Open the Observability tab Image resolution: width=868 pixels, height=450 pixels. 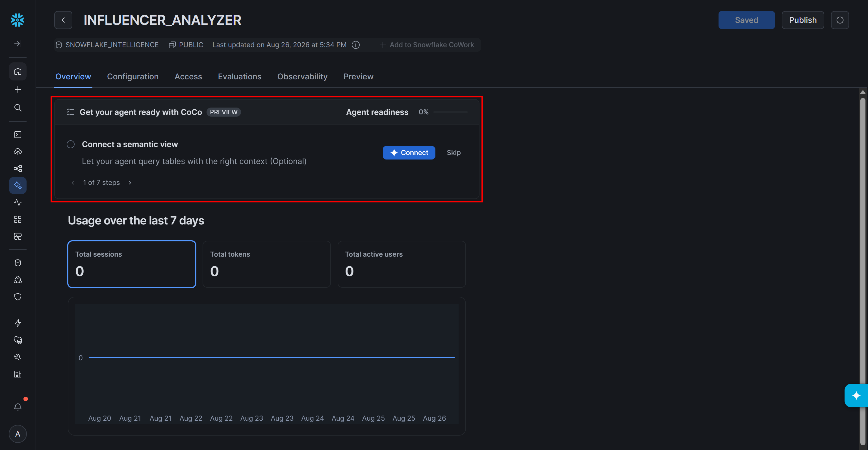302,77
